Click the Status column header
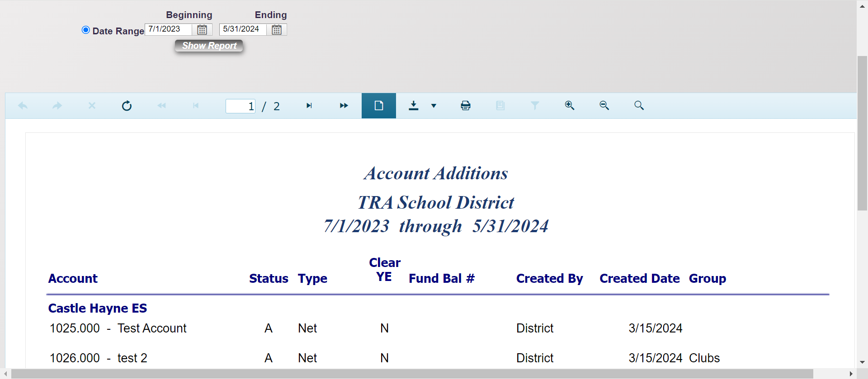This screenshot has width=868, height=379. pos(269,279)
